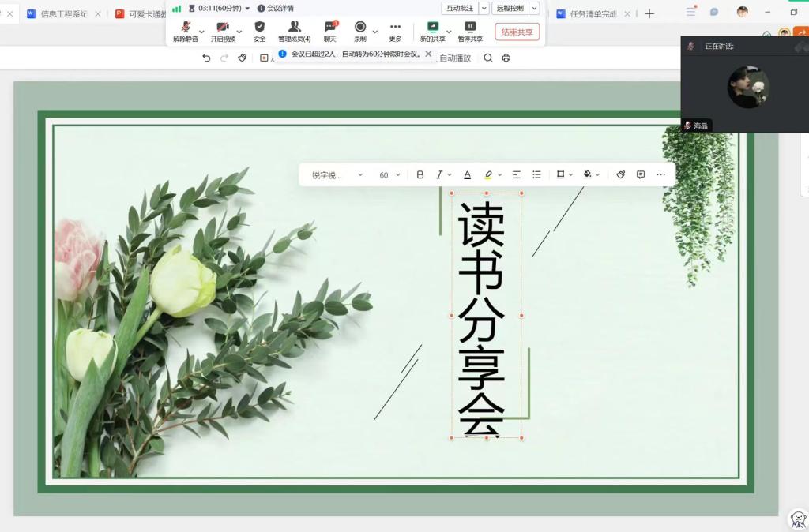Click the print icon
Image resolution: width=809 pixels, height=532 pixels.
506,58
